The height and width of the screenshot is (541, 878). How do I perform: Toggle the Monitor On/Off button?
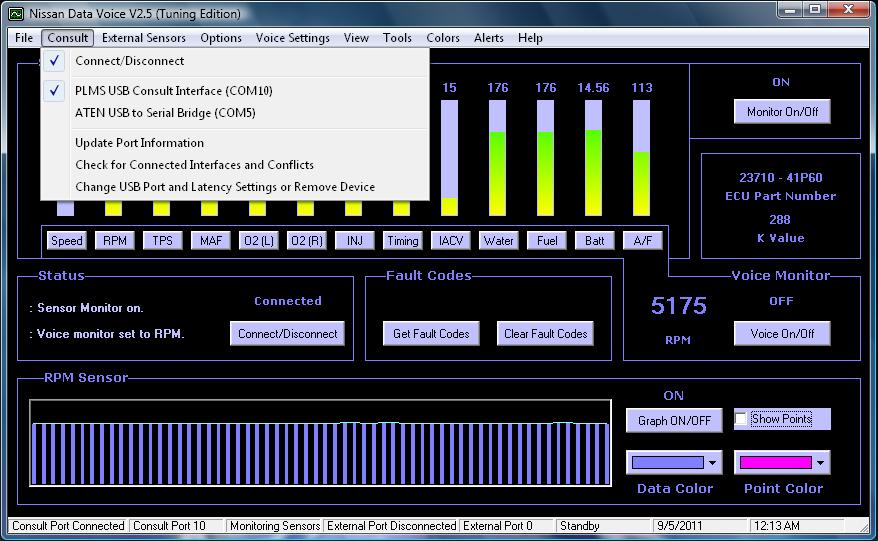tap(782, 112)
